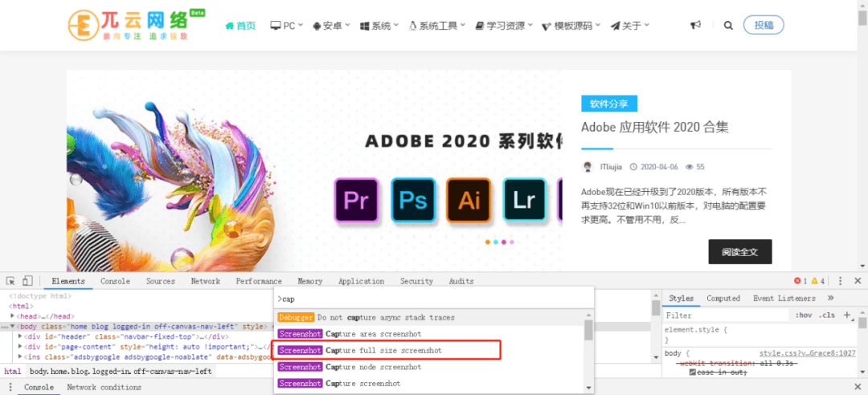Go to 首页 in the site navigation
This screenshot has width=868, height=395.
click(240, 26)
